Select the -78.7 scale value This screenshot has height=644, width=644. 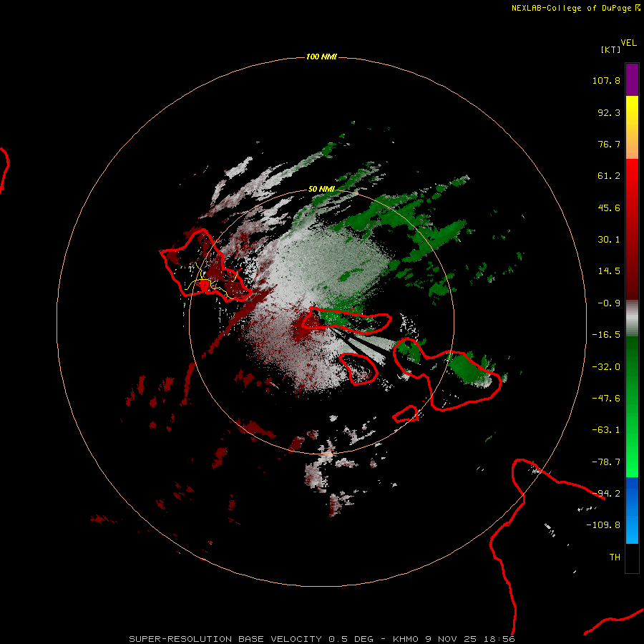click(606, 462)
